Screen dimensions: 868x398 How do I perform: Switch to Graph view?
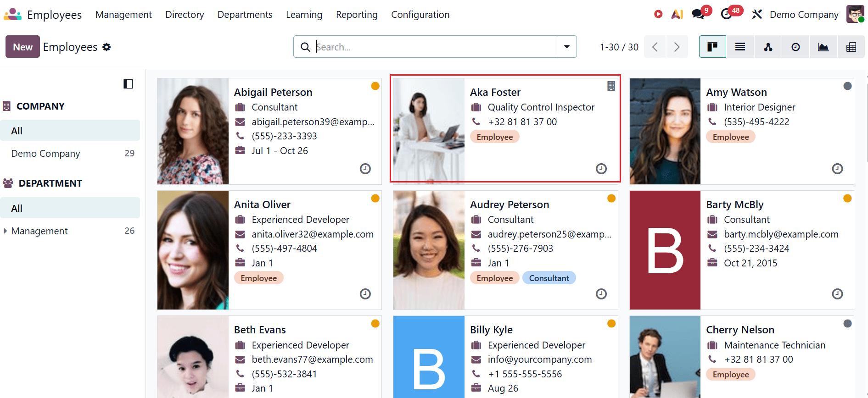[x=823, y=47]
